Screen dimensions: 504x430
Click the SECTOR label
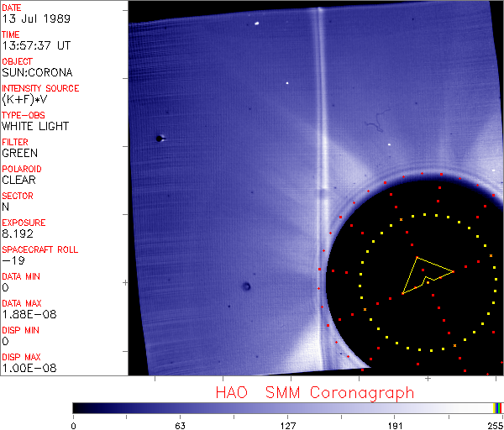(x=18, y=196)
